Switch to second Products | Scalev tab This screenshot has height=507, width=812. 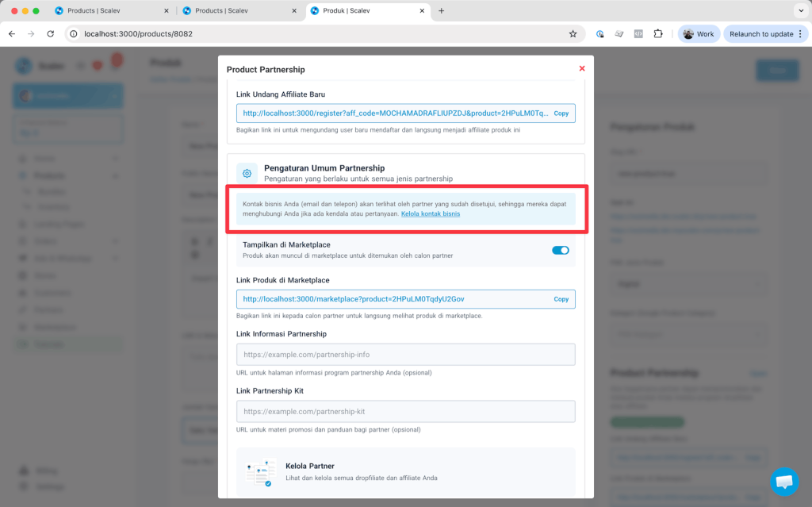[239, 10]
